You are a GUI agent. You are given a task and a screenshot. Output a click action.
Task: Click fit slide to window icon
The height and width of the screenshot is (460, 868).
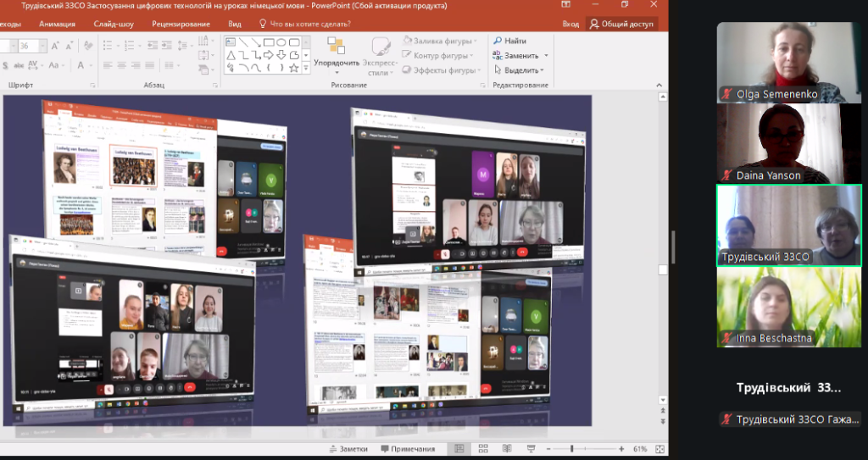click(x=658, y=449)
